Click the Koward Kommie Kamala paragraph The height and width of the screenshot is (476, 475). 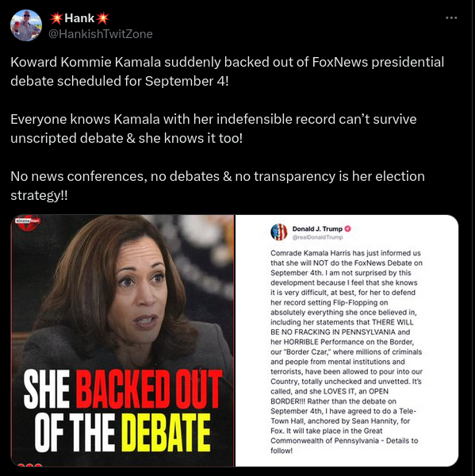coord(227,71)
